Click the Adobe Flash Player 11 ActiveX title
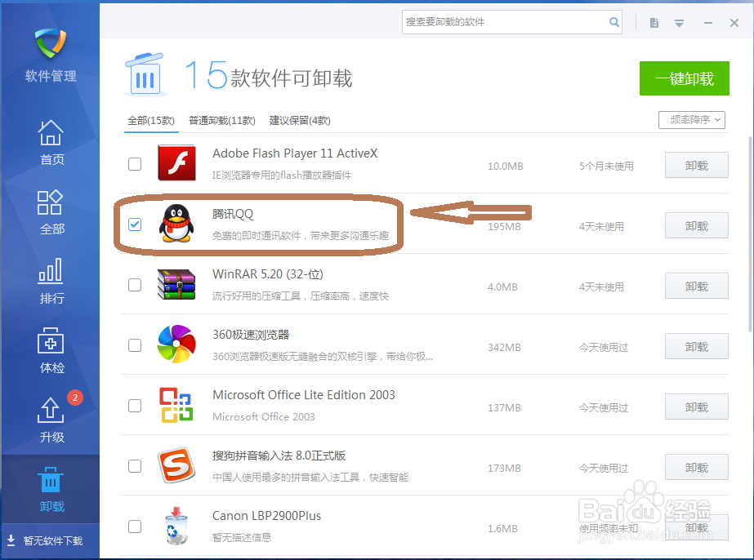This screenshot has height=560, width=754. point(295,153)
